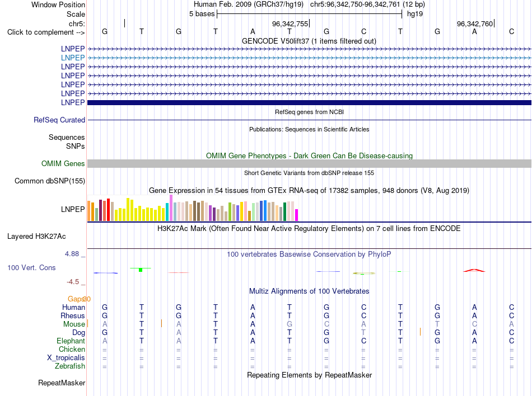Click the -4.5 conservation scale value
This screenshot has width=532, height=396.
[x=73, y=282]
